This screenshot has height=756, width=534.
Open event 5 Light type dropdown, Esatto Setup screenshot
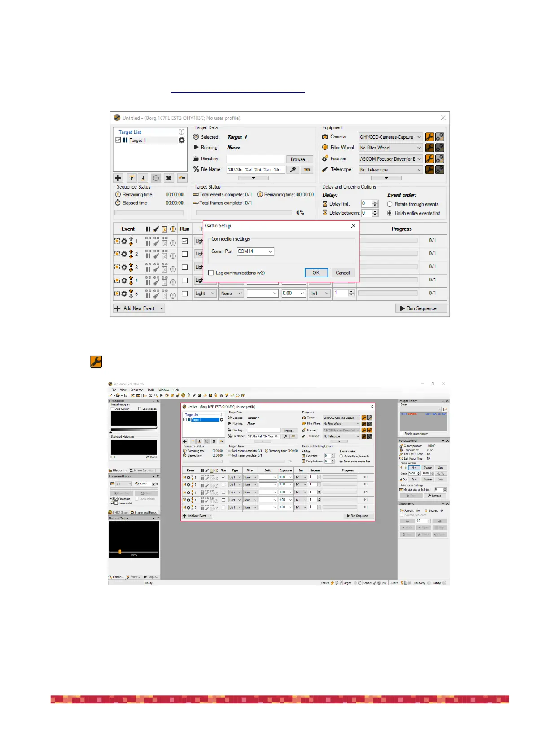[205, 294]
